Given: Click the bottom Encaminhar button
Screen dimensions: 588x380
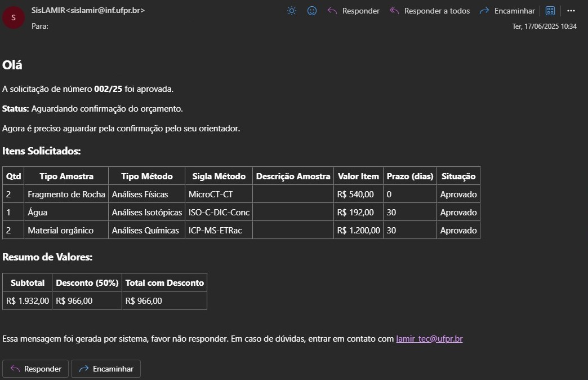Looking at the screenshot, I should [x=106, y=369].
